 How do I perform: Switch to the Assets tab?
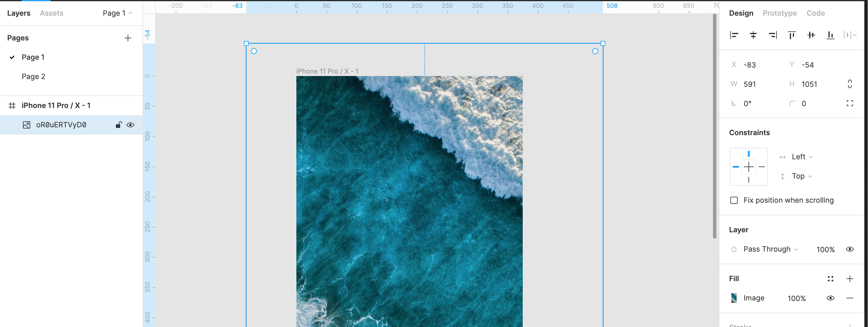(51, 13)
